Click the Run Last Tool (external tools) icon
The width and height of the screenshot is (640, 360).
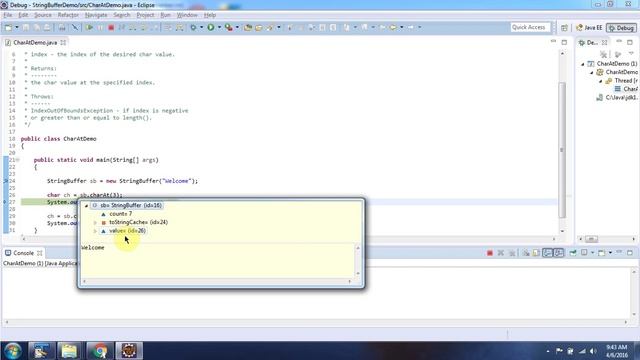[x=229, y=27]
